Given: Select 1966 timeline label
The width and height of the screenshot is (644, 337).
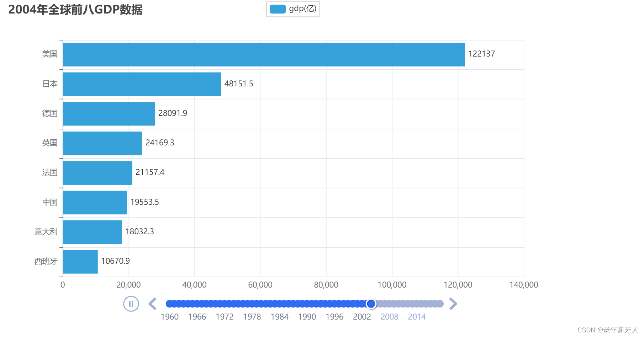Looking at the screenshot, I should 197,317.
